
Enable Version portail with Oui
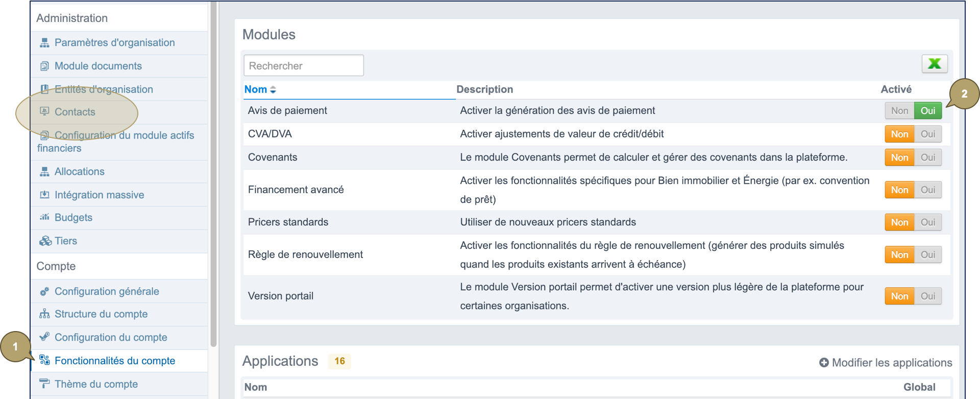coord(928,296)
